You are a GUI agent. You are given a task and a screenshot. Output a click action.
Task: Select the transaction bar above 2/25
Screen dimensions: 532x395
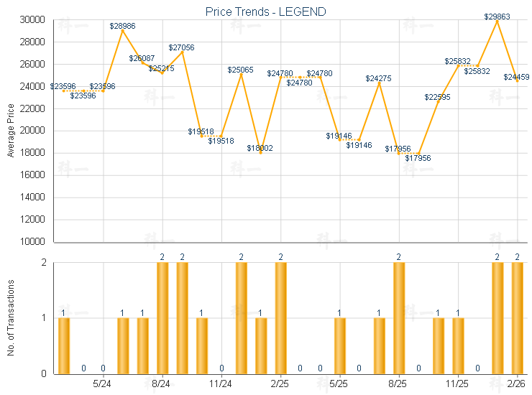280,317
